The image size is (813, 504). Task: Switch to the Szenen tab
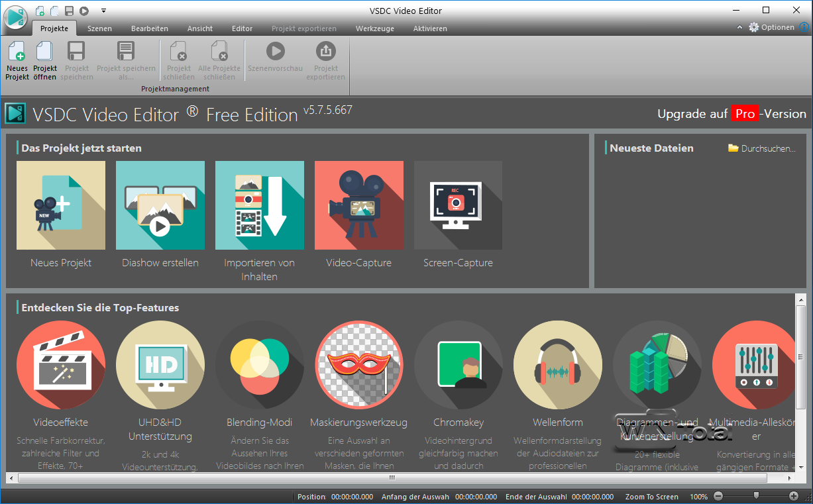pos(99,28)
